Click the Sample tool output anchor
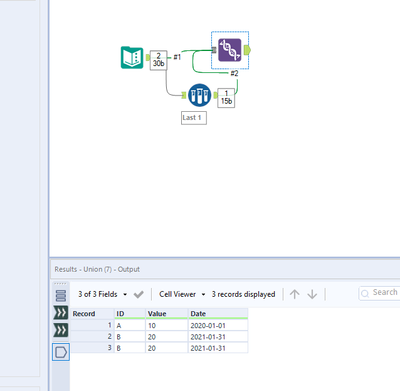Viewport: 400px width, 391px height. pos(215,95)
